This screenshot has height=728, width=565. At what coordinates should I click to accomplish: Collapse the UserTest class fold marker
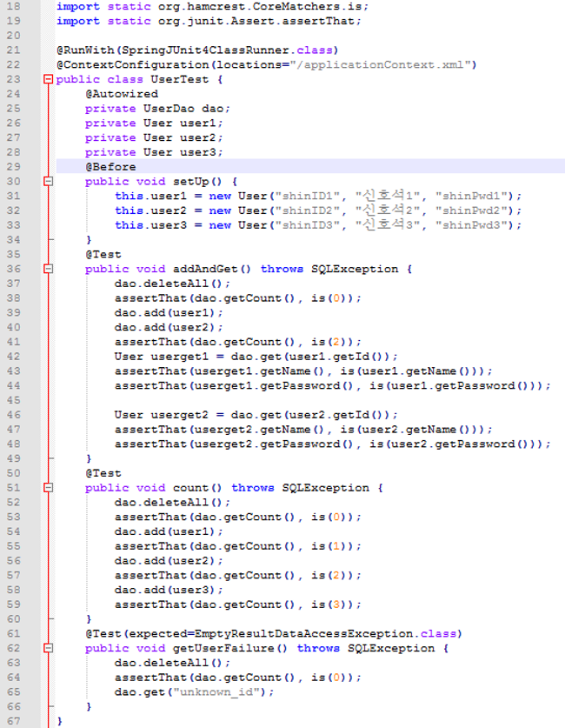tap(48, 79)
